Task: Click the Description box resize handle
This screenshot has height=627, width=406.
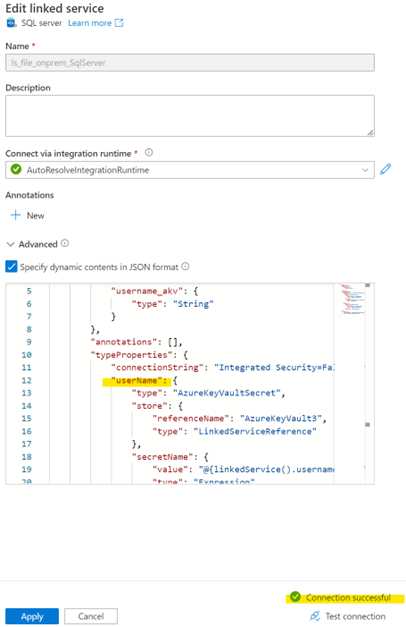Action: 370,133
